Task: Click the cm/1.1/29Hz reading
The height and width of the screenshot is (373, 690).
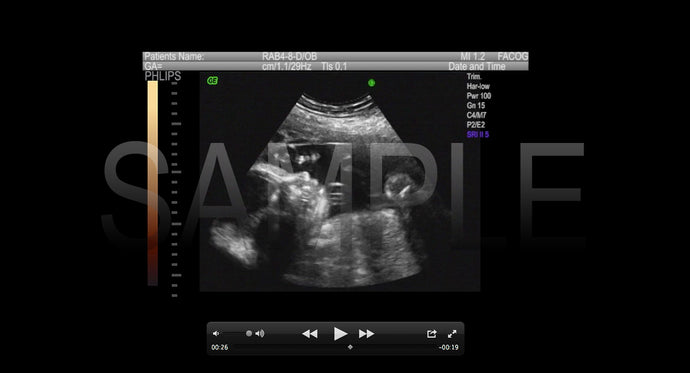Action: (x=286, y=66)
